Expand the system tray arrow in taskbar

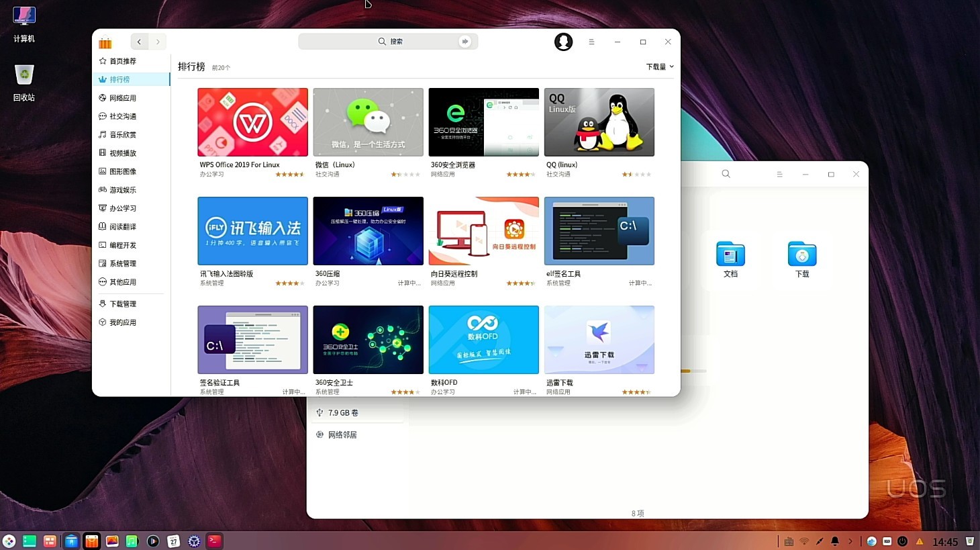(850, 541)
